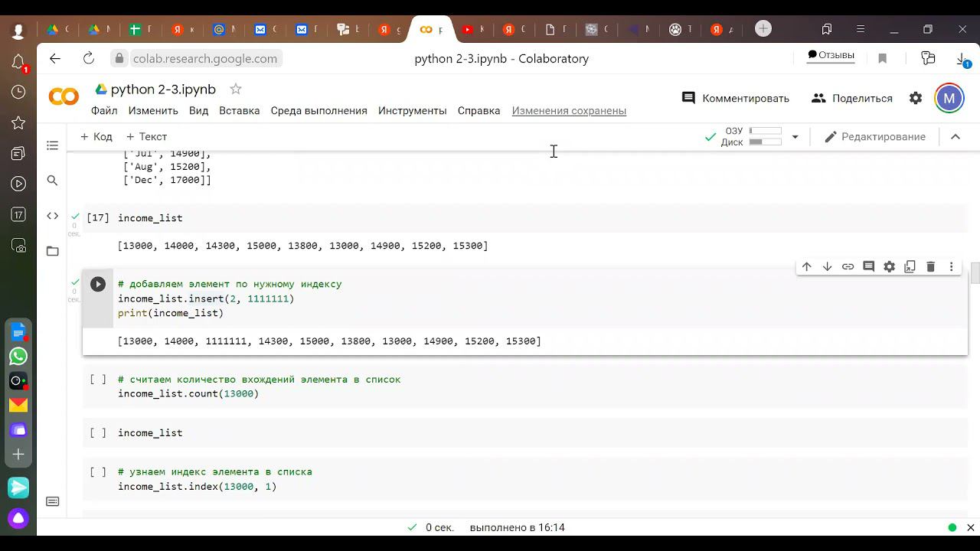
Task: Switch to the YouTube browser tab
Action: point(473,30)
